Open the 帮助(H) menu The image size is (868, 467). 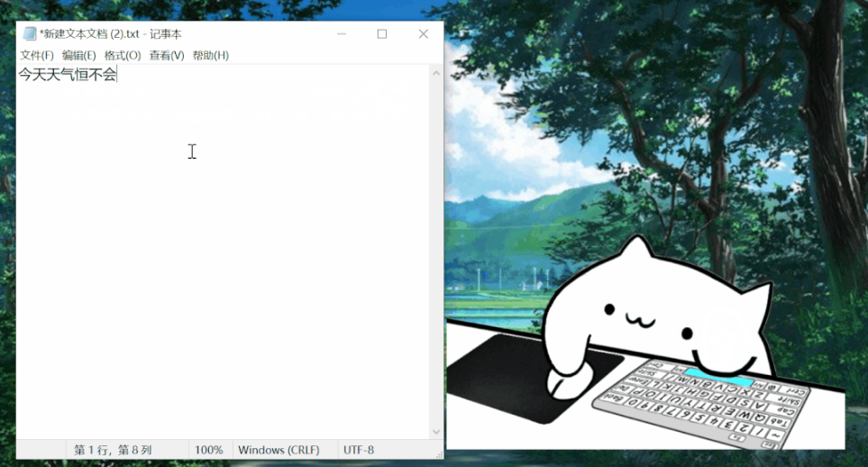pos(210,55)
